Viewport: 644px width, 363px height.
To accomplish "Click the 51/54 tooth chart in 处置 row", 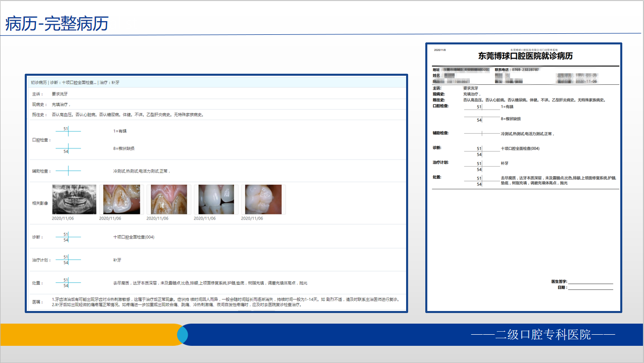I will click(x=68, y=283).
